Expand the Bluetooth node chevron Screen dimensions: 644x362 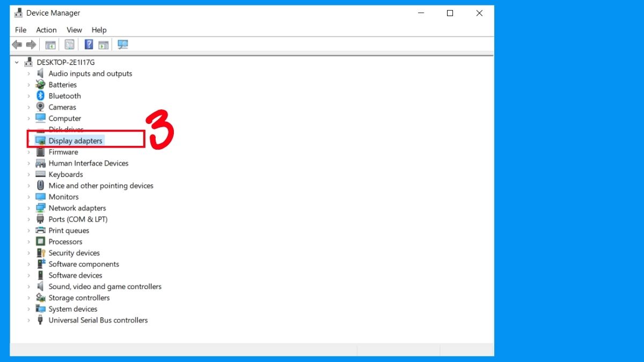point(29,96)
